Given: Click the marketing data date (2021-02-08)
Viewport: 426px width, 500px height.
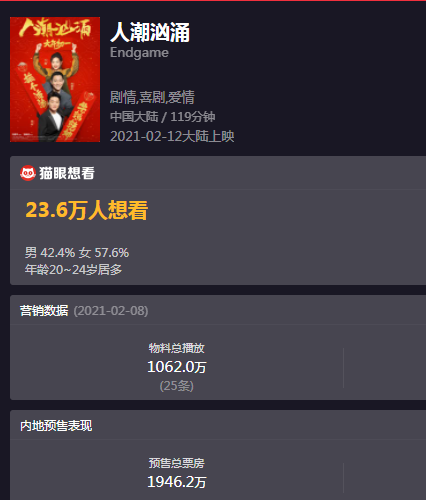Looking at the screenshot, I should [111, 311].
